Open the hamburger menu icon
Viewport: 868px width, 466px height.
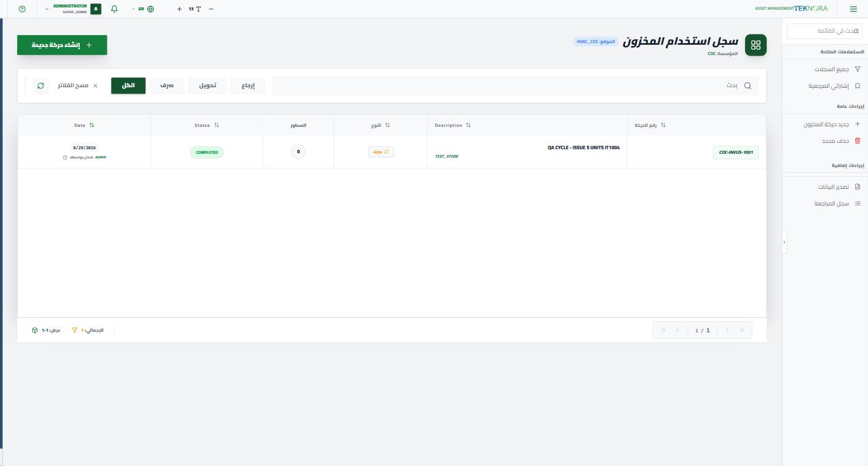click(x=853, y=9)
